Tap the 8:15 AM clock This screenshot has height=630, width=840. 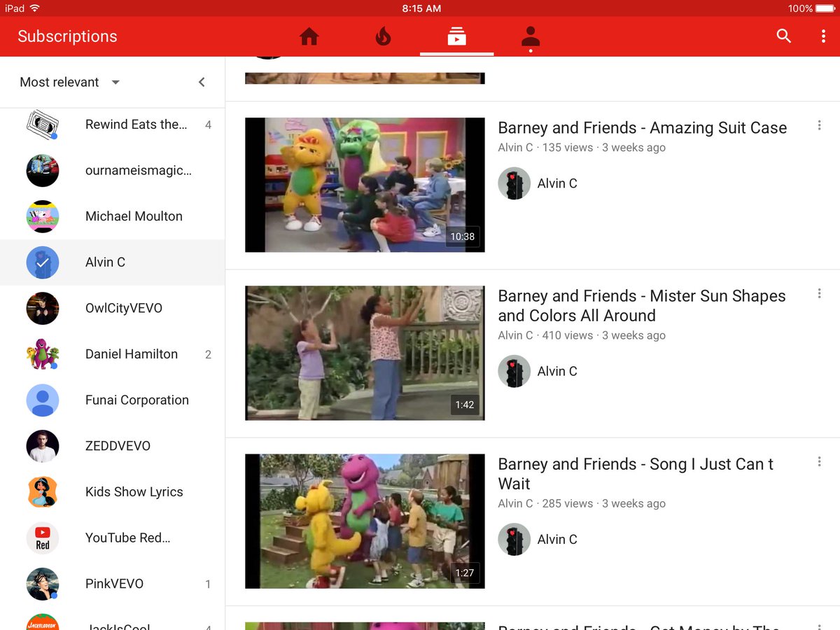[421, 8]
